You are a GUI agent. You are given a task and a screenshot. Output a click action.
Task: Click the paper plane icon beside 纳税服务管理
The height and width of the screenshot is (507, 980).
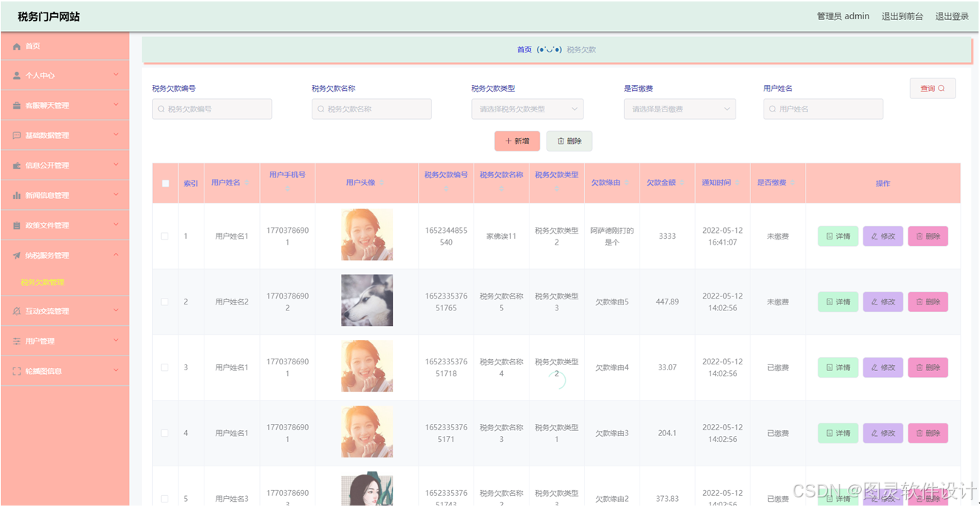click(17, 256)
